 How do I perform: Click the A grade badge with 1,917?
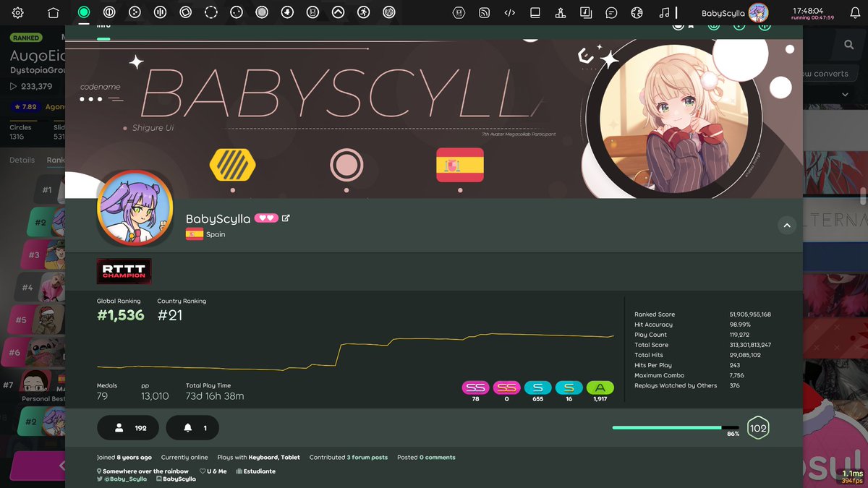pos(600,388)
